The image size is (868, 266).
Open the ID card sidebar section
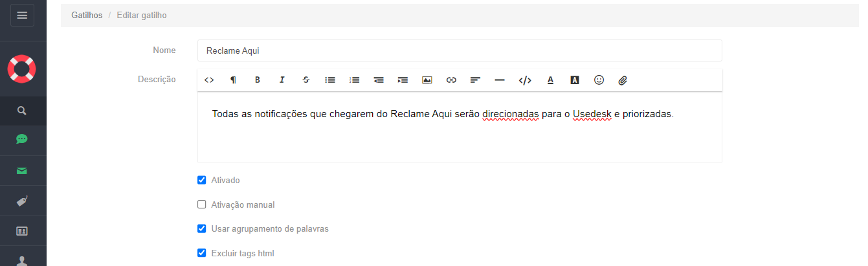point(22,230)
